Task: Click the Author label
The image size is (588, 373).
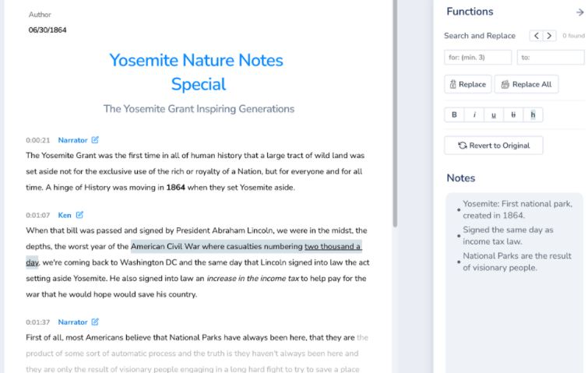Action: point(40,15)
